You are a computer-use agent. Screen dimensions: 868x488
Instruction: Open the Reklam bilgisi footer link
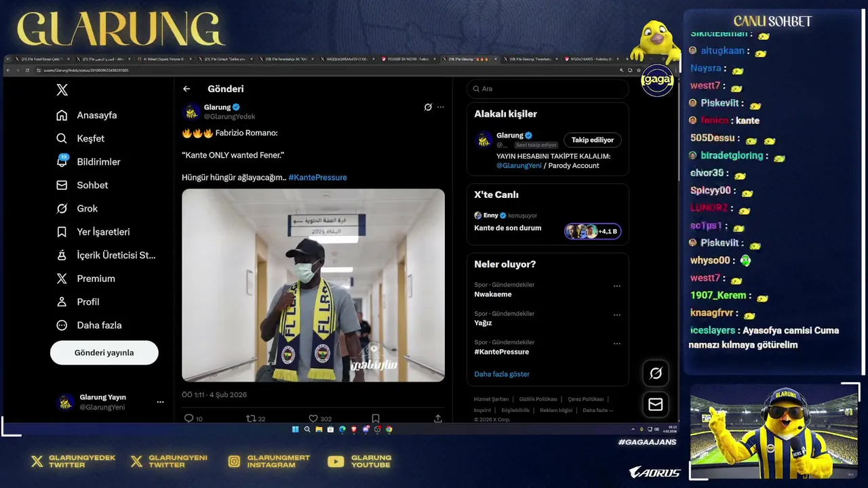[556, 410]
